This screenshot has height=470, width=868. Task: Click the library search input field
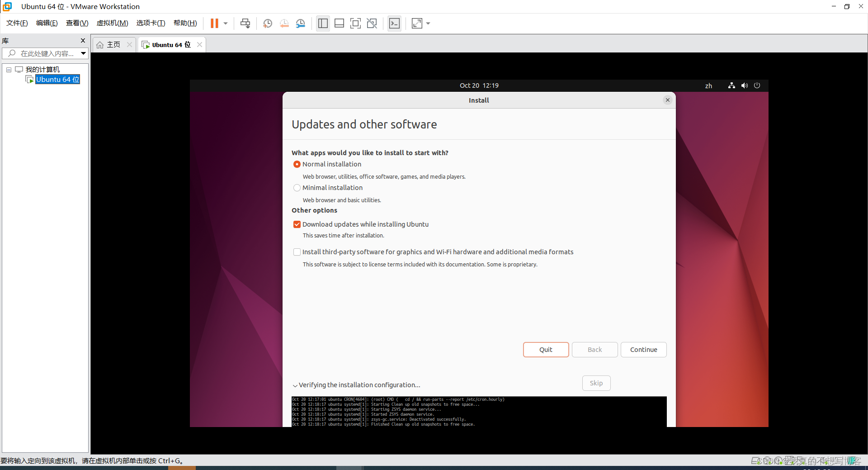click(x=42, y=53)
